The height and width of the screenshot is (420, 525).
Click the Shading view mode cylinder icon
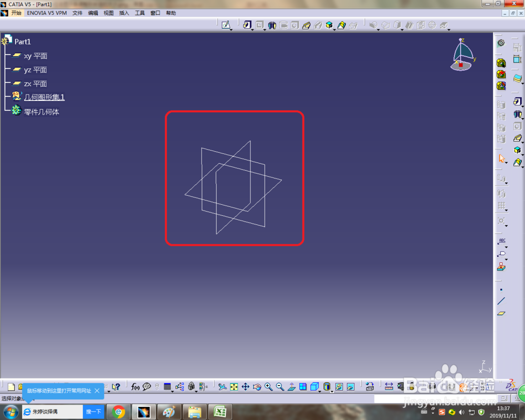(x=327, y=387)
